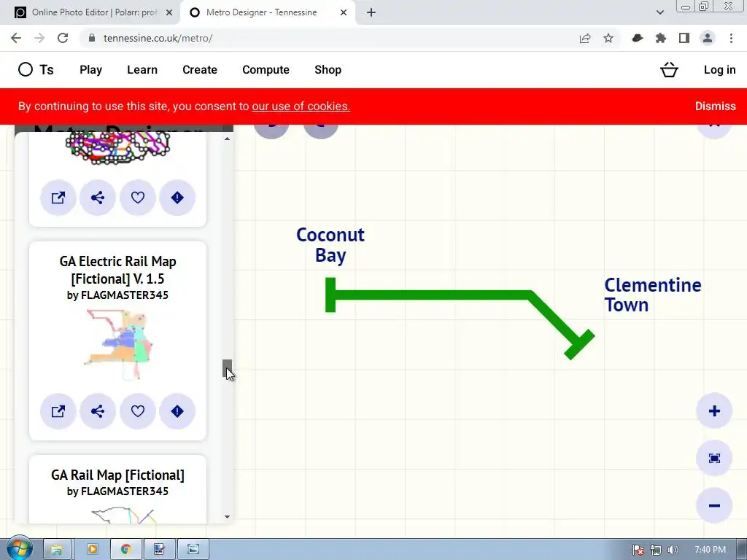The height and width of the screenshot is (560, 747).
Task: Click the volume icon in system tray
Action: coord(673,550)
